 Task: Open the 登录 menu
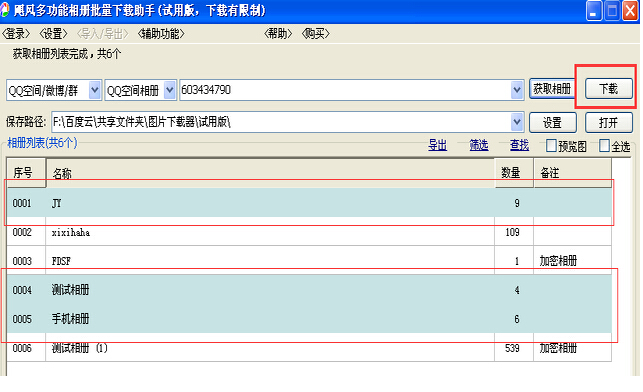16,34
